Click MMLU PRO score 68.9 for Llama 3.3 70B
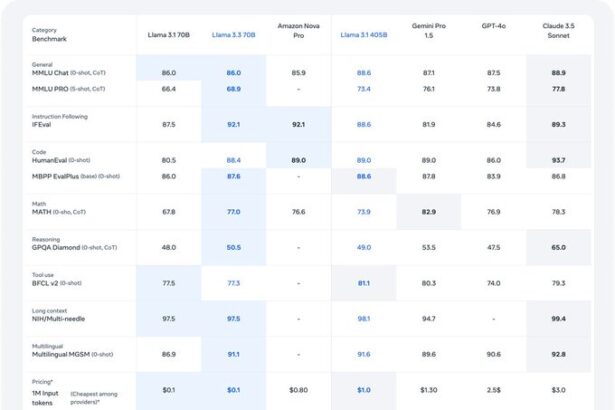 (233, 89)
